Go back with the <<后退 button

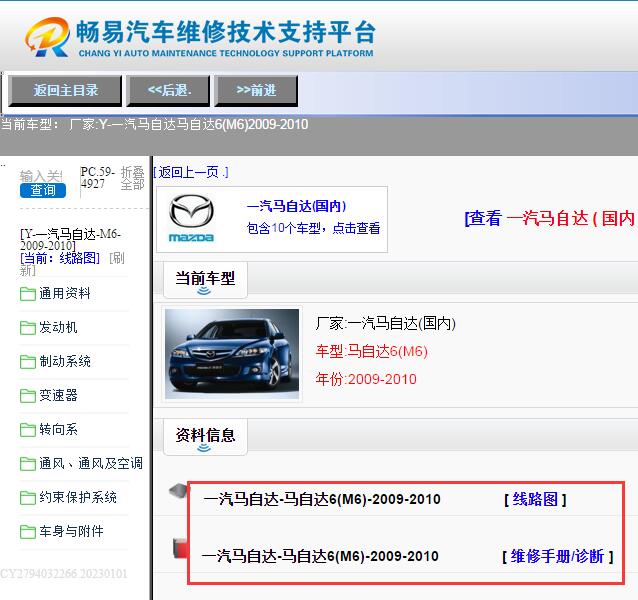tap(168, 90)
